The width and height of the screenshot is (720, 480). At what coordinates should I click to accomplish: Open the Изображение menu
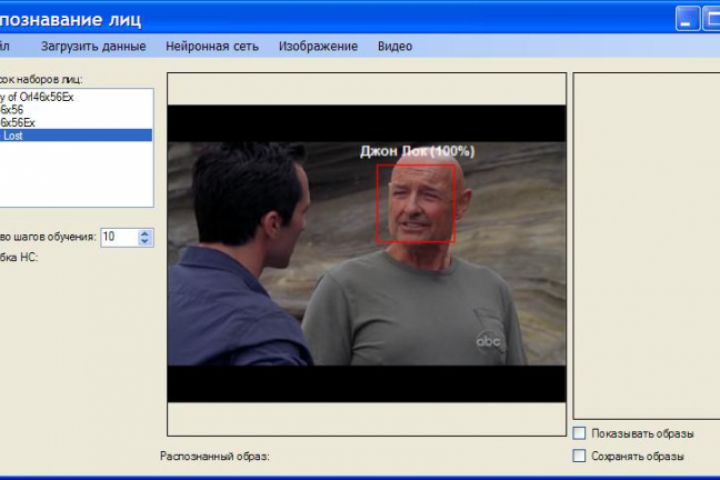pyautogui.click(x=318, y=46)
